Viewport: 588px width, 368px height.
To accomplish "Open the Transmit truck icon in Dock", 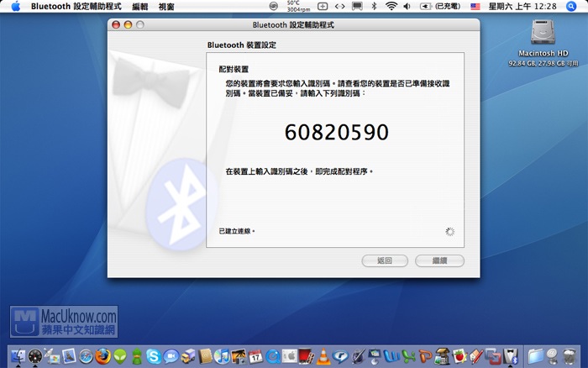I will (188, 356).
